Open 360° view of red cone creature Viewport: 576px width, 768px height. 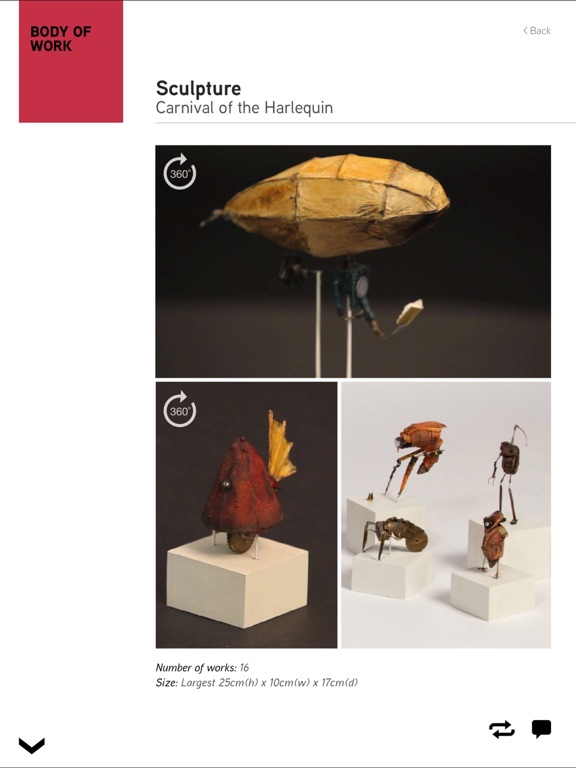tap(179, 409)
